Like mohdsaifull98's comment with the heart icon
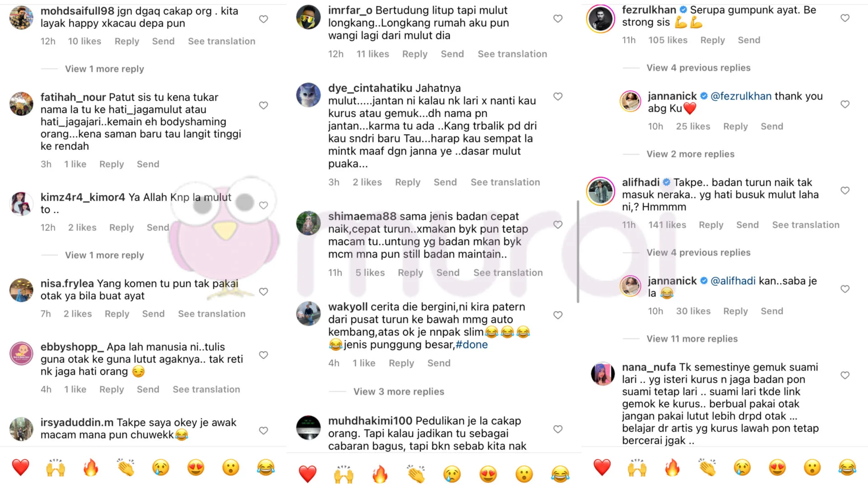Screen dimensions: 868x488 (x=264, y=19)
